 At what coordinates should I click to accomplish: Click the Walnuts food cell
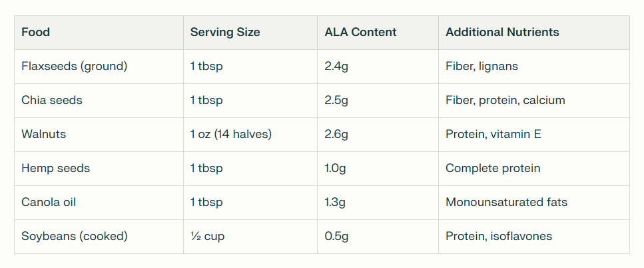coord(44,134)
